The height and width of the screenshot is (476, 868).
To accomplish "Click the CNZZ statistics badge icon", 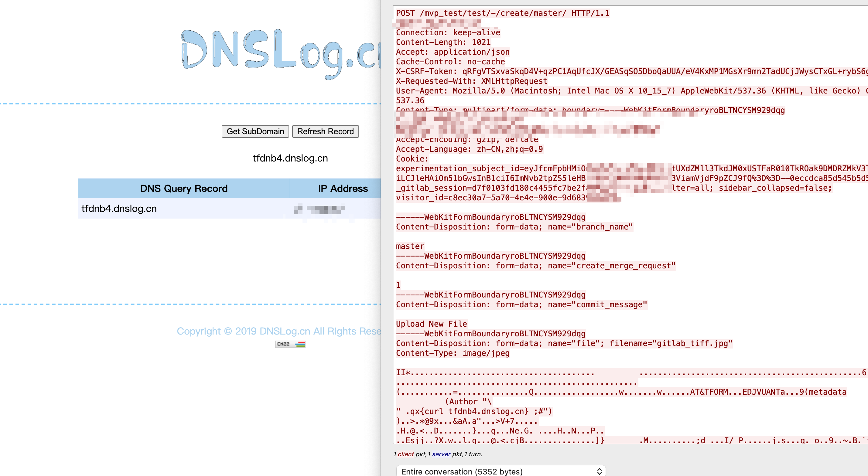I will [290, 344].
